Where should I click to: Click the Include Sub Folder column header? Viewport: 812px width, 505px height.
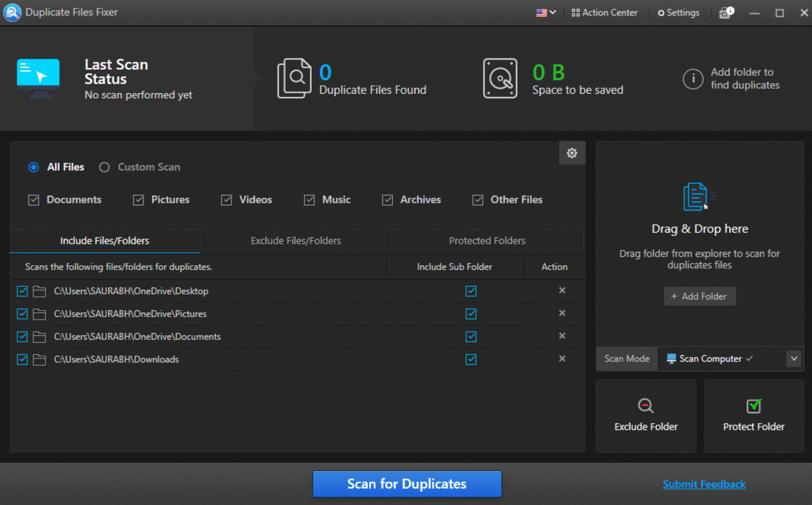pos(455,267)
